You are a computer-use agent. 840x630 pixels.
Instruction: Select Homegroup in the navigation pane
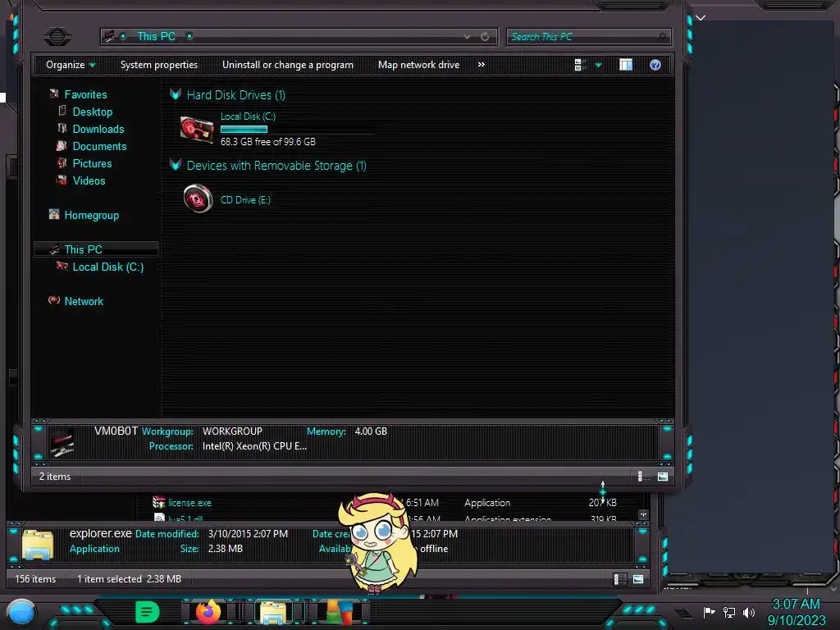point(92,215)
